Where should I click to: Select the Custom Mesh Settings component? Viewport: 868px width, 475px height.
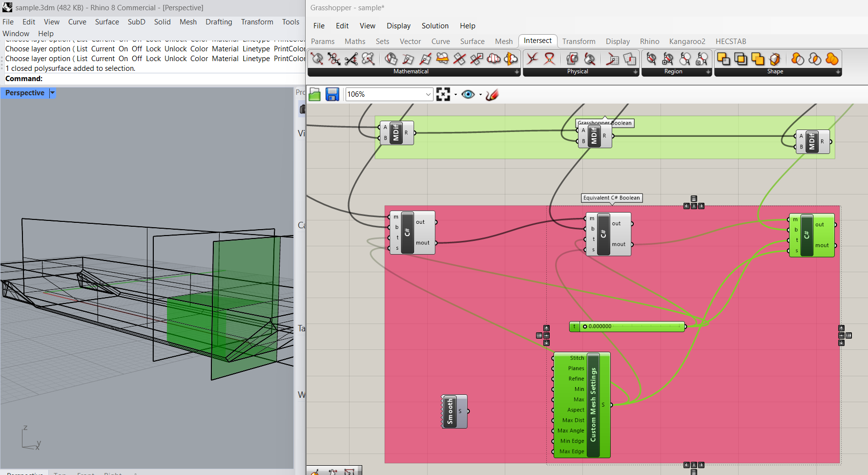594,406
